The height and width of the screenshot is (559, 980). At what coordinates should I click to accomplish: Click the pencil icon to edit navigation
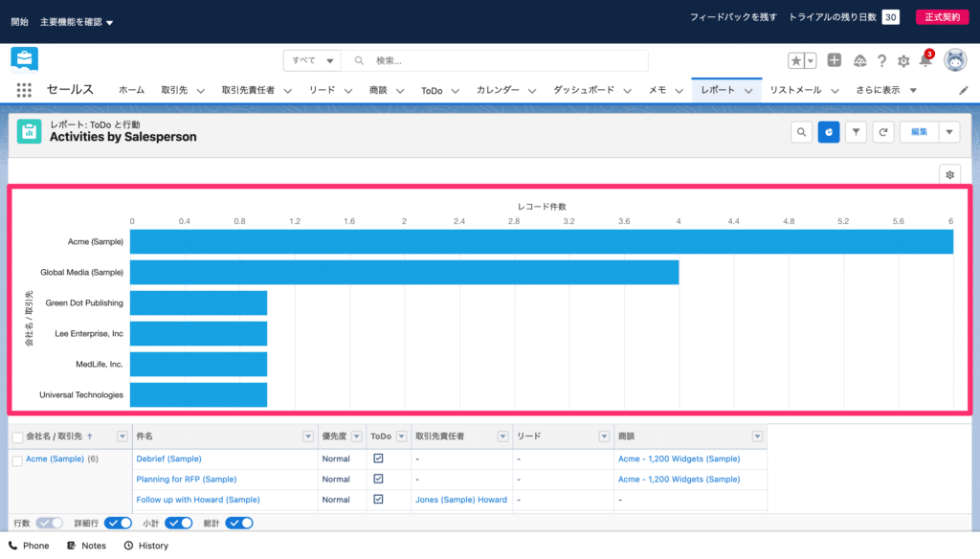(963, 91)
